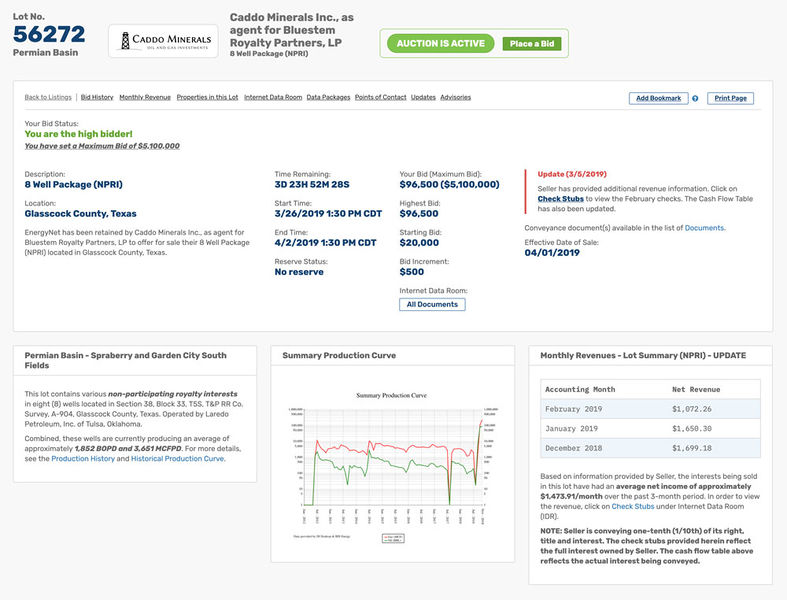Click You are the high bidder! status
Screen dimensions: 787x600
(78, 134)
